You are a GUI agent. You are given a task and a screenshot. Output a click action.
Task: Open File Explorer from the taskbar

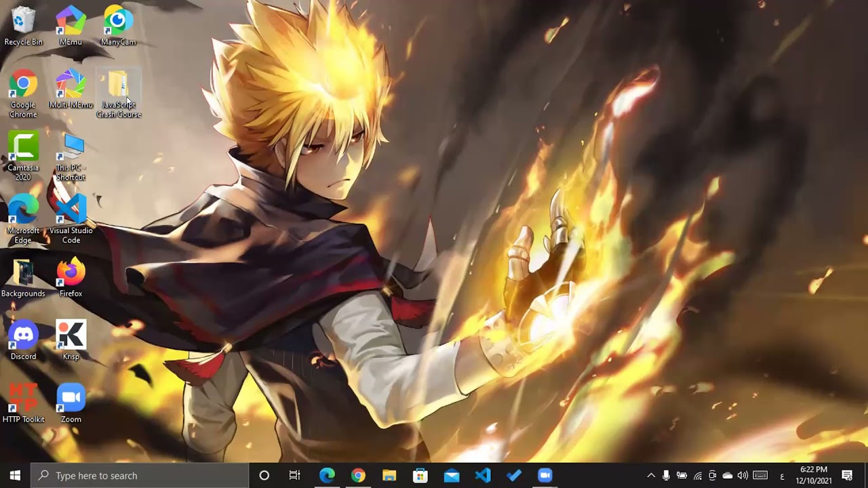click(x=389, y=475)
